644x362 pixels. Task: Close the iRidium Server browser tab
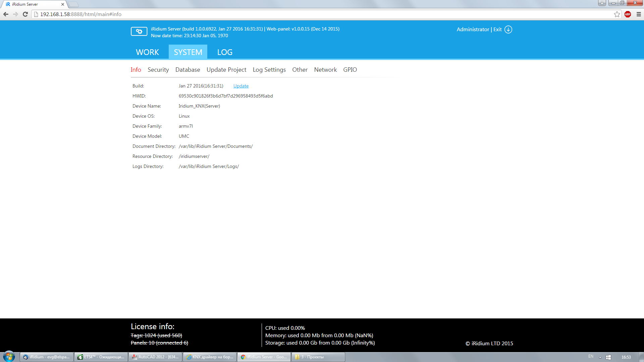(x=62, y=4)
